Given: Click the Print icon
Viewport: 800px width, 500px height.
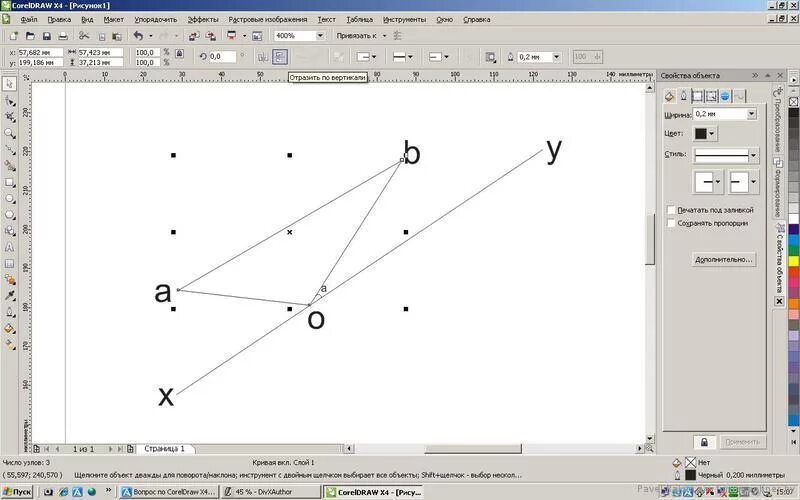Looking at the screenshot, I should click(63, 36).
